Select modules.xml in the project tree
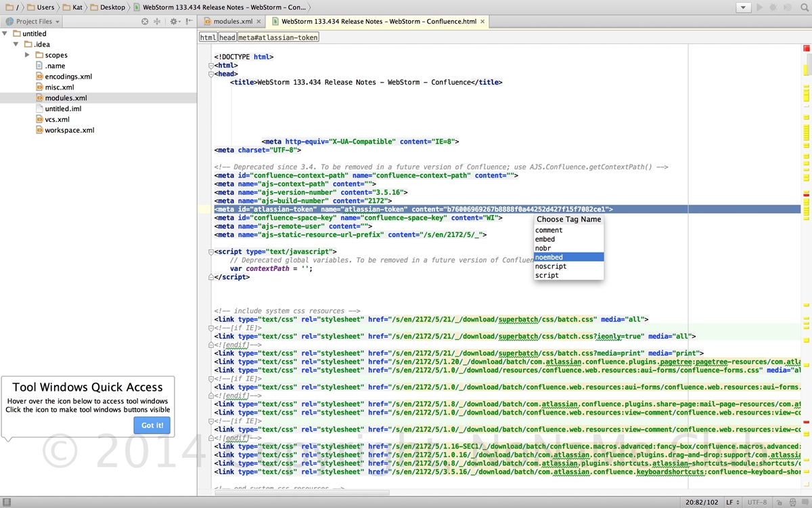The height and width of the screenshot is (508, 812). (x=66, y=98)
